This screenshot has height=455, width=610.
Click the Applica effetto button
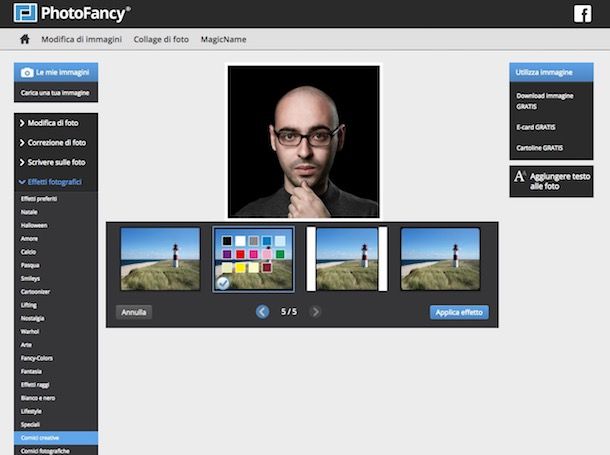tap(459, 312)
